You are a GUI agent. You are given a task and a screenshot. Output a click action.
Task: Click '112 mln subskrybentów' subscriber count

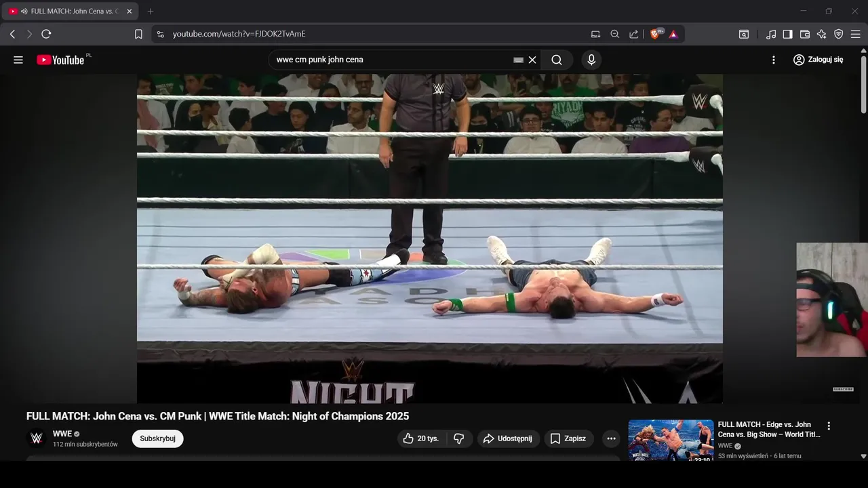pyautogui.click(x=85, y=445)
